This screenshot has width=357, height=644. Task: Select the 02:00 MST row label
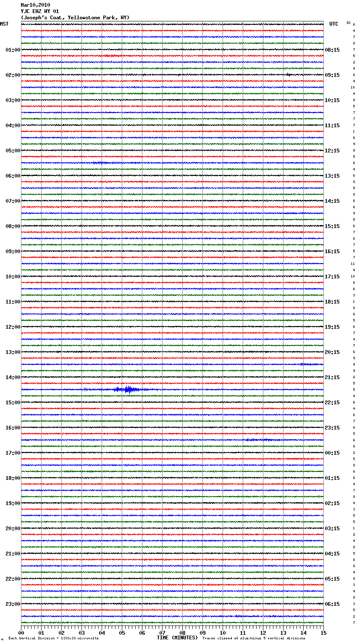click(x=13, y=75)
